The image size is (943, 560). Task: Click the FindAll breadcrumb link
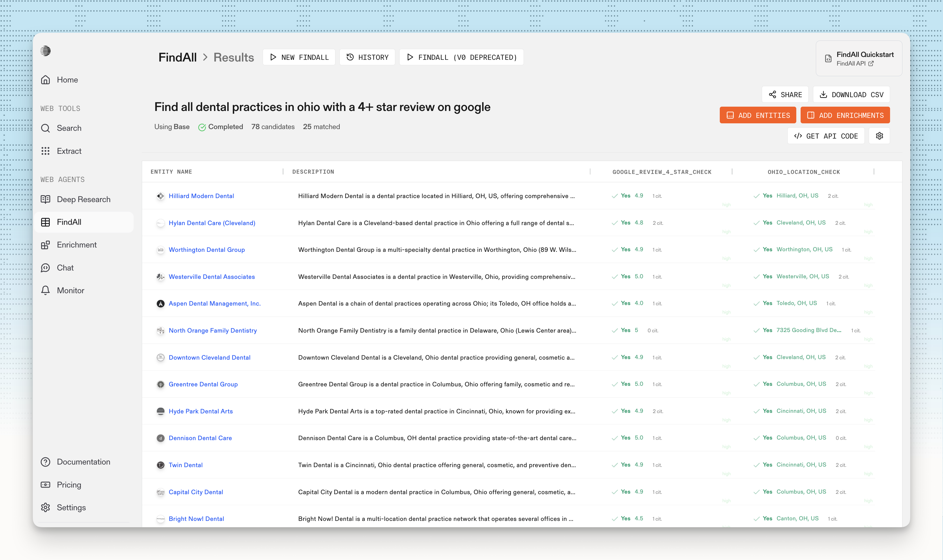coord(177,57)
